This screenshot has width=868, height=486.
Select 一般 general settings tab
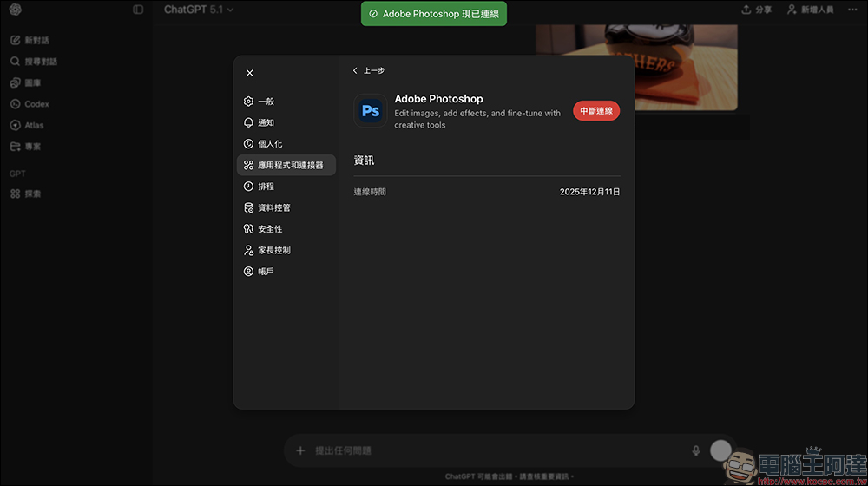286,102
